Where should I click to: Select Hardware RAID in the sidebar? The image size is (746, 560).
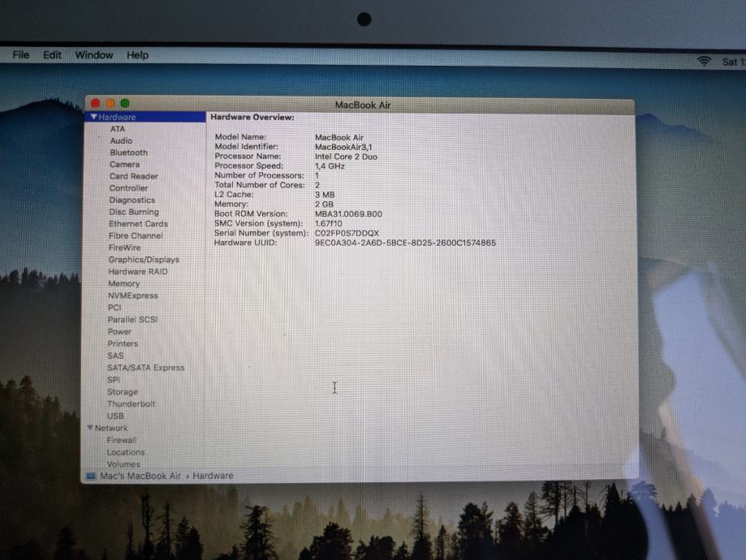pos(138,272)
